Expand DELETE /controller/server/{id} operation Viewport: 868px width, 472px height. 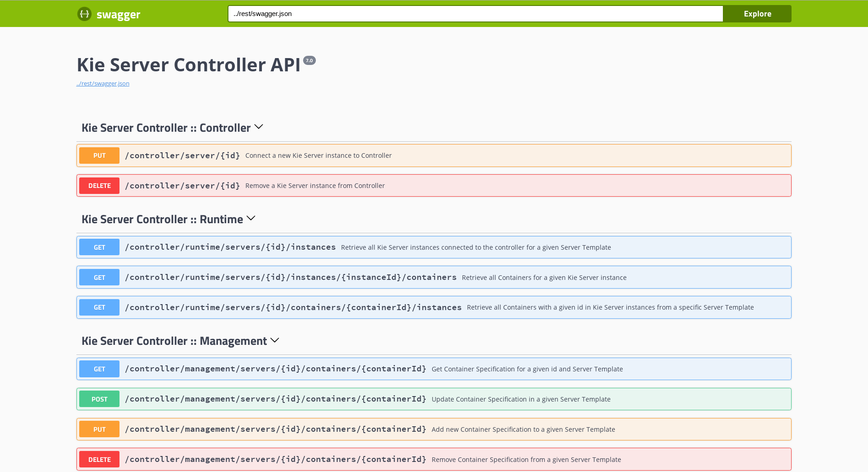pyautogui.click(x=182, y=186)
